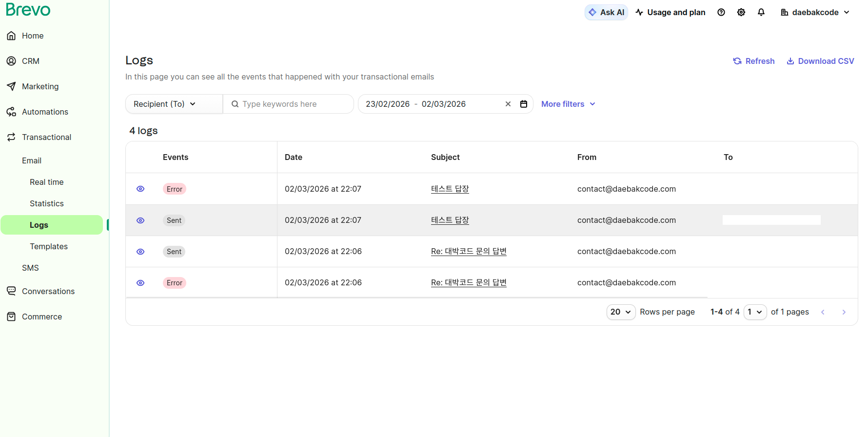Open the rows per page dropdown
868x437 pixels.
point(620,312)
